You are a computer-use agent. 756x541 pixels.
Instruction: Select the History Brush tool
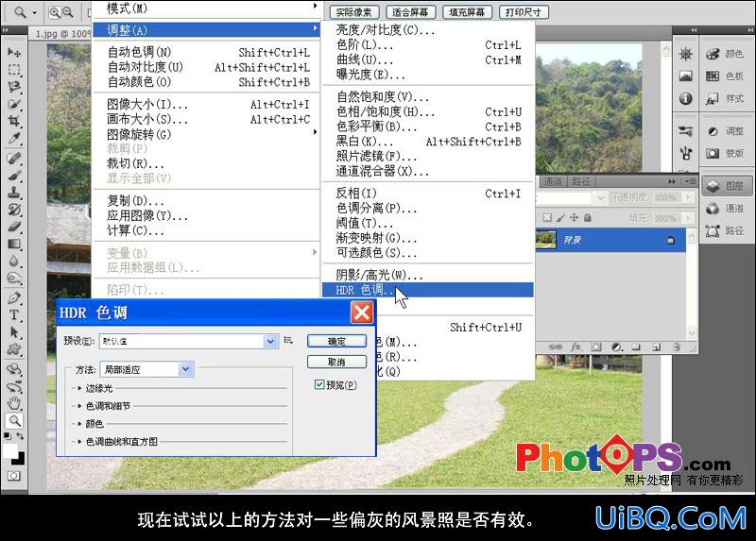pos(14,210)
